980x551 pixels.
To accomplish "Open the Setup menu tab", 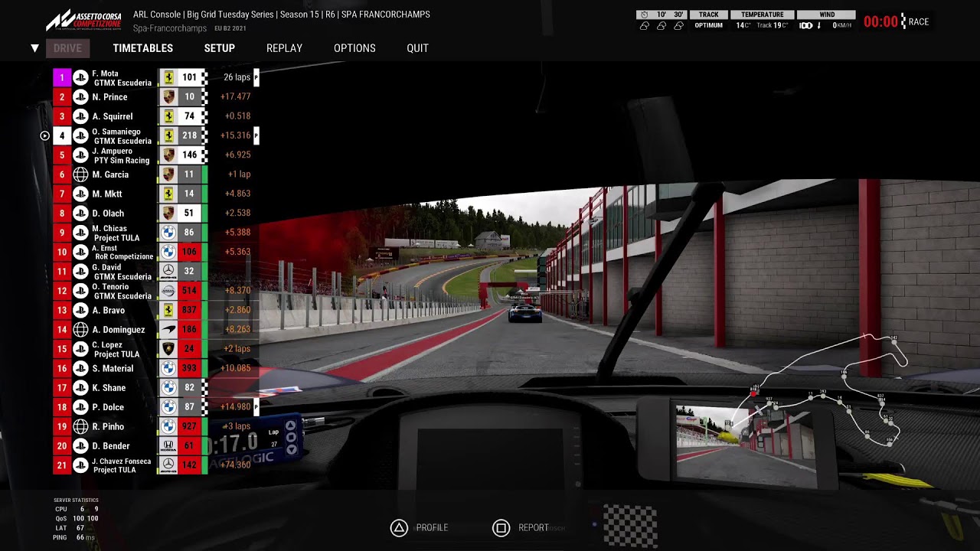I will 219,48.
